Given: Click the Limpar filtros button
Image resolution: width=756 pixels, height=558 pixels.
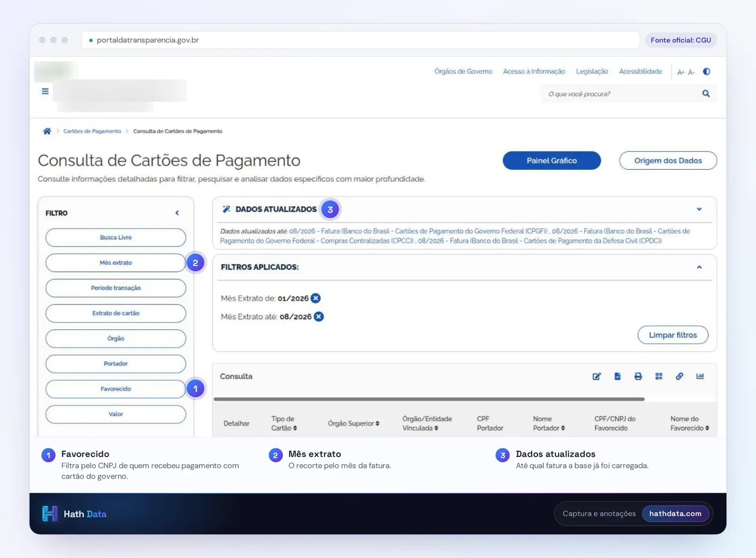Looking at the screenshot, I should click(673, 335).
